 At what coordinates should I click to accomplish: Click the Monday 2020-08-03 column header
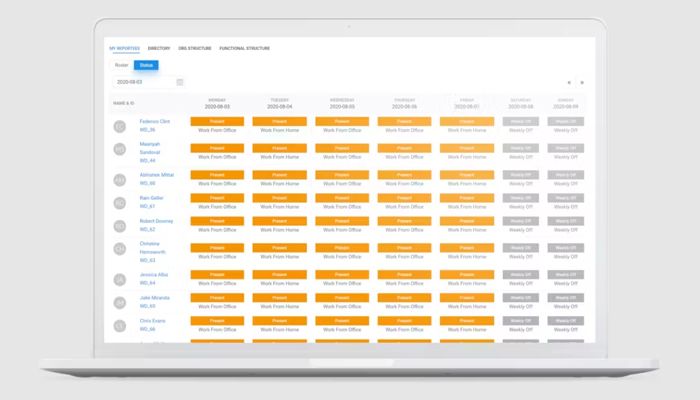pyautogui.click(x=217, y=104)
